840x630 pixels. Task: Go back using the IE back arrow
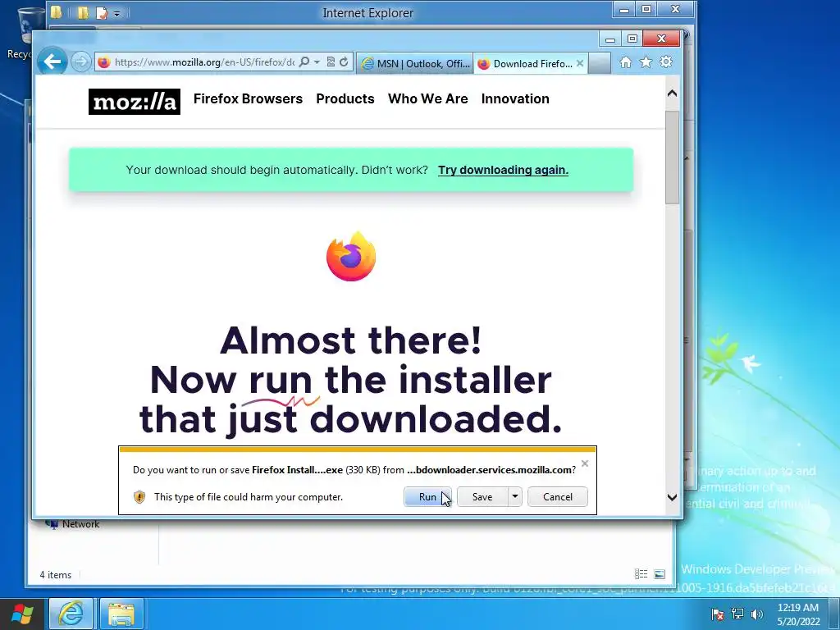pyautogui.click(x=52, y=62)
